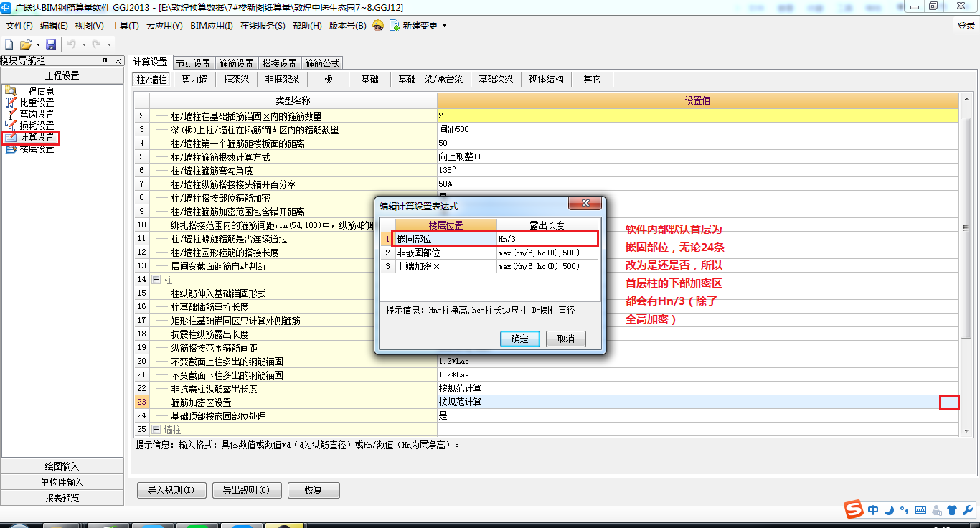This screenshot has width=980, height=528.
Task: Switch to the 箍筋公式 tab
Action: click(x=323, y=63)
